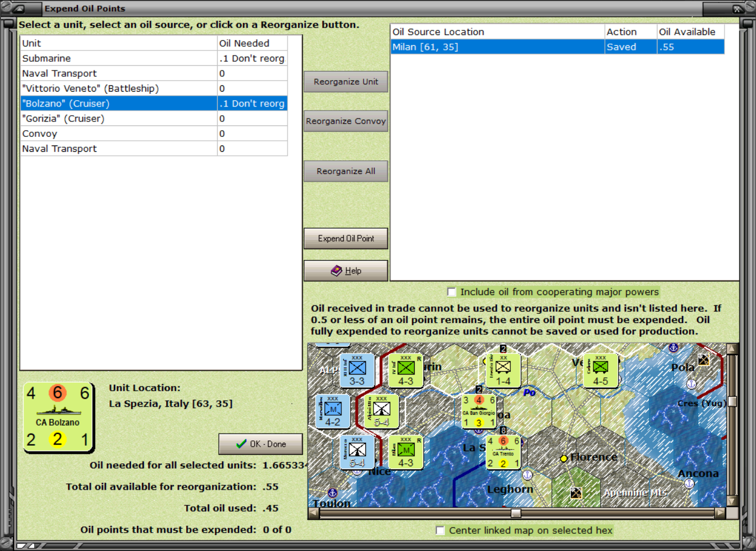Select the green 4-5 motorized counter
This screenshot has width=756, height=551.
[600, 370]
